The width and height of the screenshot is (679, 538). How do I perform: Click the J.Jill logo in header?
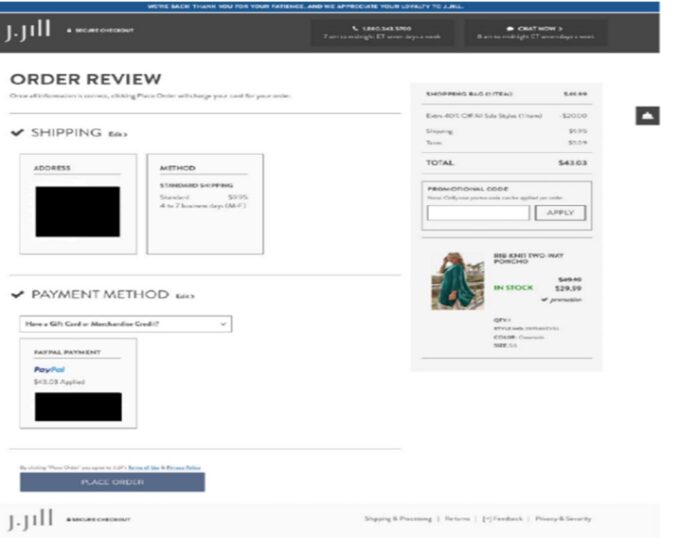29,32
